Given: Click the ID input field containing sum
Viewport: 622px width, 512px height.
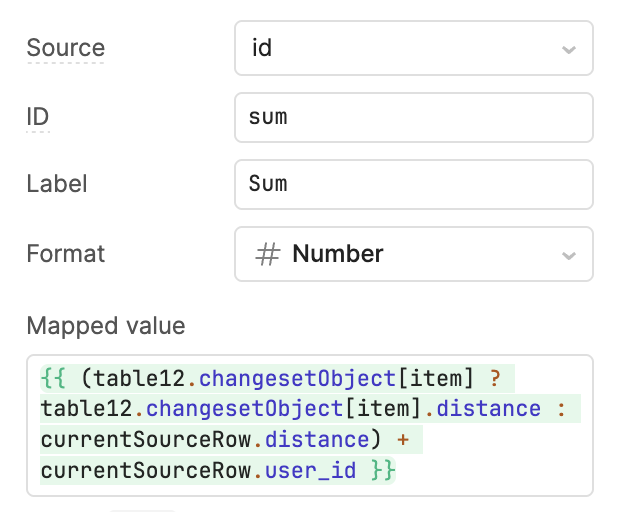Looking at the screenshot, I should click(413, 117).
